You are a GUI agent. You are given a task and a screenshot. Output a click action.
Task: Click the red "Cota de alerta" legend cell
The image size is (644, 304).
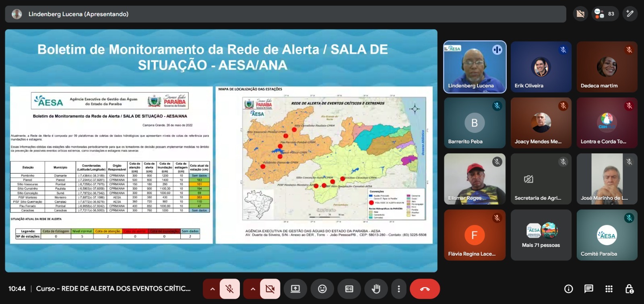point(135,231)
